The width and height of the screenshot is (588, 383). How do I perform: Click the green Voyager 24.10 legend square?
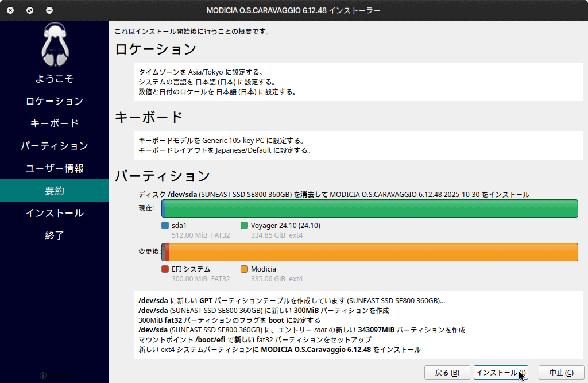(x=244, y=226)
